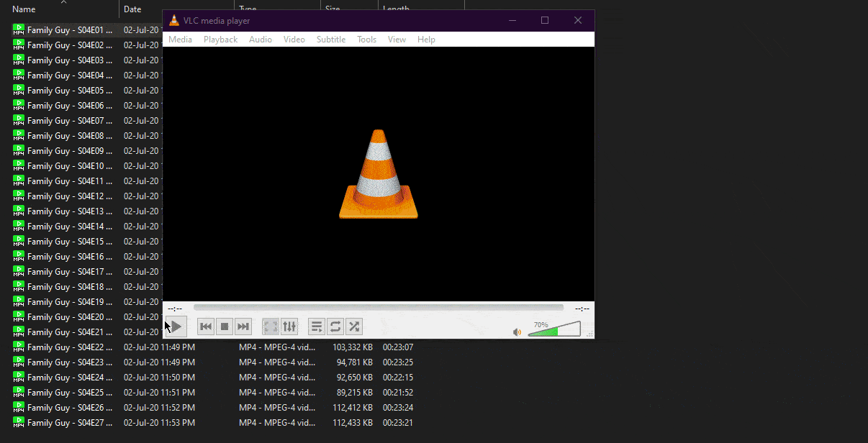Click the VLC cone title bar icon
Screen dimensions: 868x443
(x=174, y=21)
